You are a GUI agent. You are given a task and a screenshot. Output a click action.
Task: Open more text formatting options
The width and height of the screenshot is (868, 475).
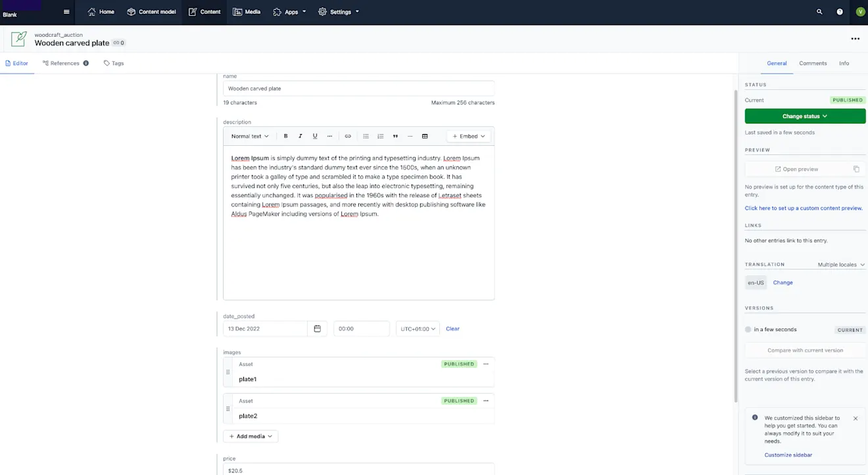pos(329,136)
